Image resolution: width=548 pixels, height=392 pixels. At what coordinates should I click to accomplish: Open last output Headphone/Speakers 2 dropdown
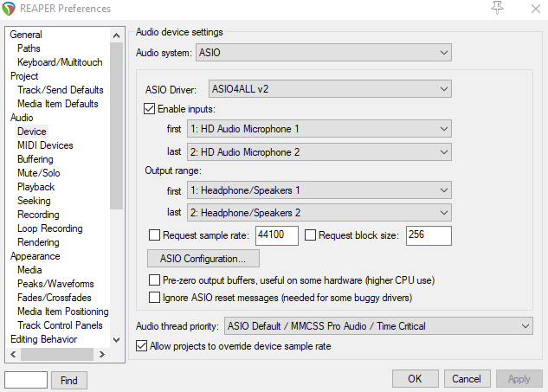pos(319,213)
